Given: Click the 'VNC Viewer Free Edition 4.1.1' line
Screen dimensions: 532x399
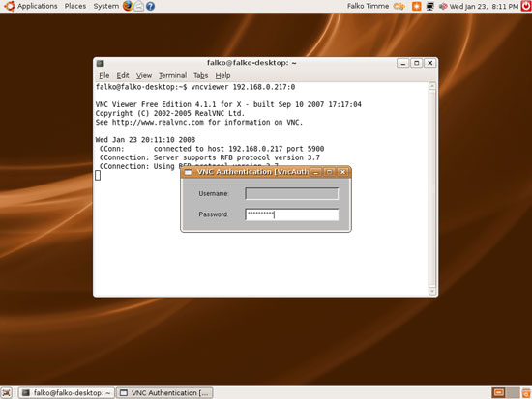Looking at the screenshot, I should [228, 104].
